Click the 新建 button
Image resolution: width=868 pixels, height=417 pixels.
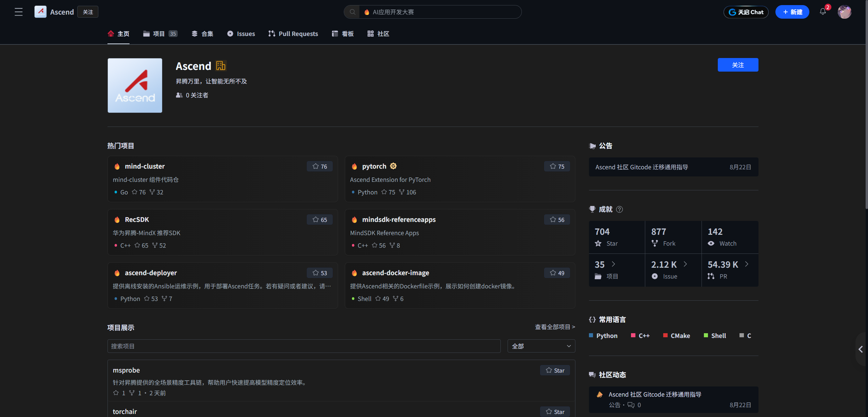(x=792, y=12)
